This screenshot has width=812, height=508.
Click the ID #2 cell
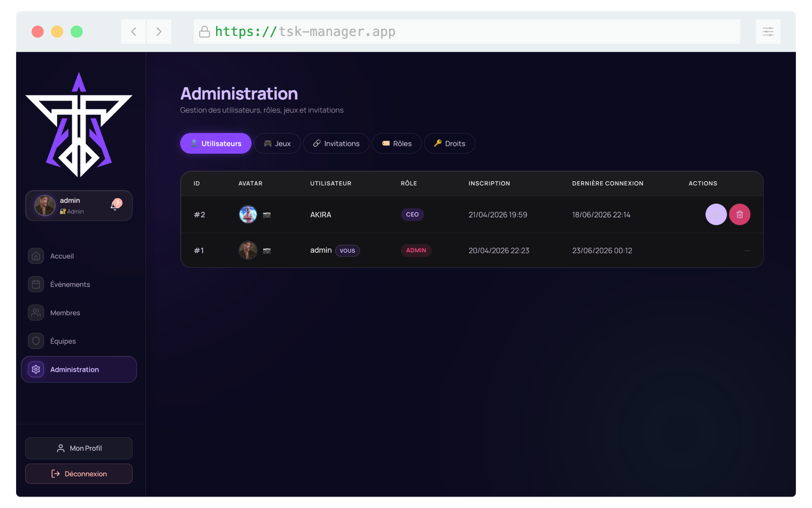[x=200, y=215]
